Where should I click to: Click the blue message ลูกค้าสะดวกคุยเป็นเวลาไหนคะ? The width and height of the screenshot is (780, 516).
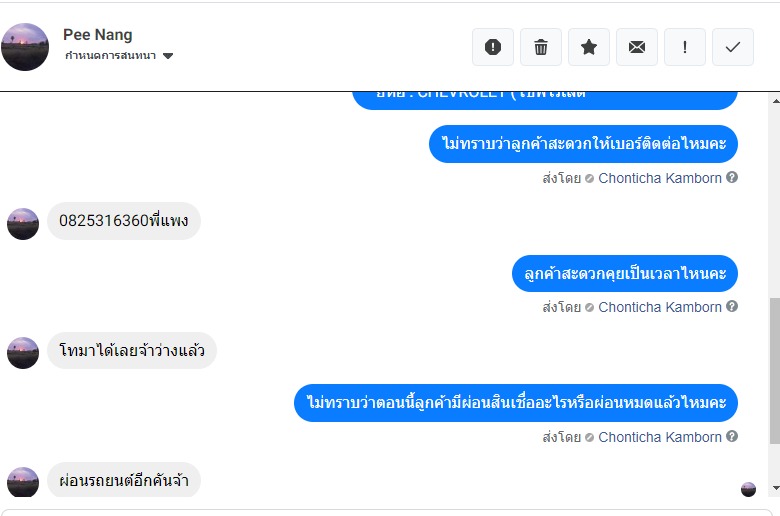pyautogui.click(x=625, y=273)
